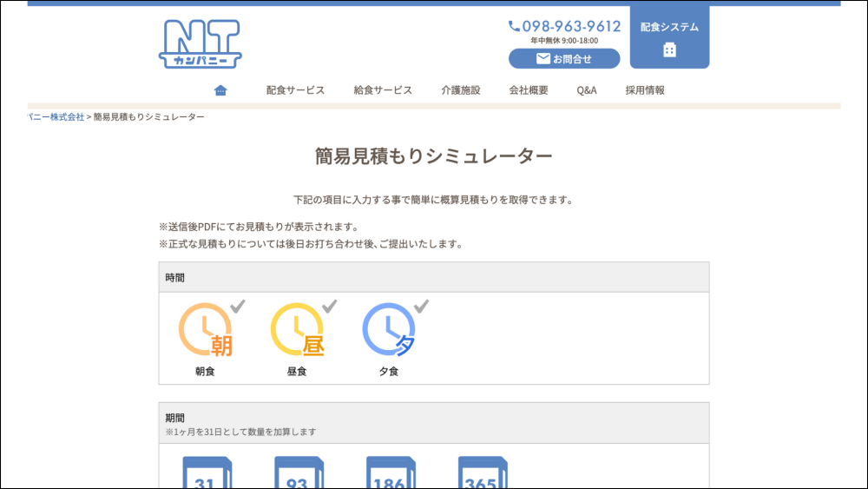This screenshot has height=489, width=868.
Task: Open the 給食サービス menu item
Action: [383, 90]
